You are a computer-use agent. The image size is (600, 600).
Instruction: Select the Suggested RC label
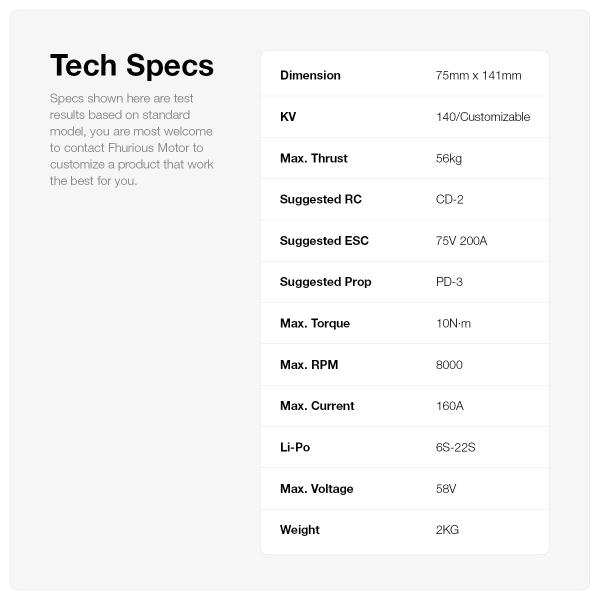tap(320, 200)
